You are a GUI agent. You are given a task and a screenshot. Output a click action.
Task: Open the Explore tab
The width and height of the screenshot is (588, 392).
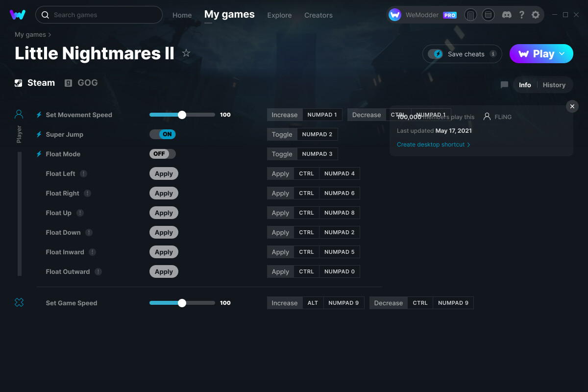pyautogui.click(x=279, y=15)
